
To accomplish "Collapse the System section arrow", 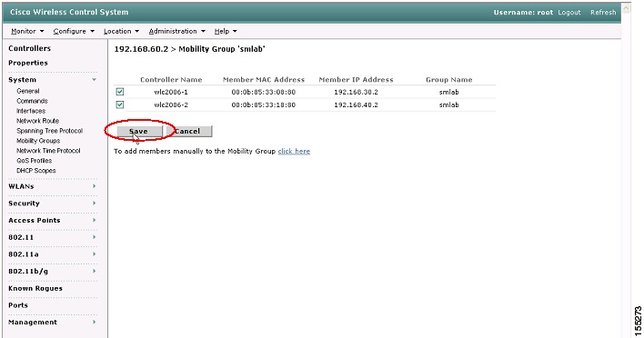I will tap(94, 80).
